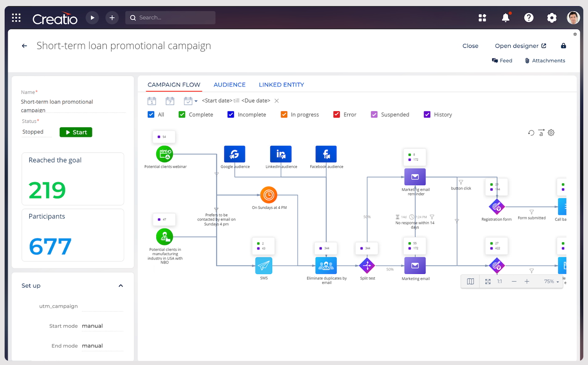The width and height of the screenshot is (588, 365).
Task: Select the Potential clients webinar node
Action: 165,154
